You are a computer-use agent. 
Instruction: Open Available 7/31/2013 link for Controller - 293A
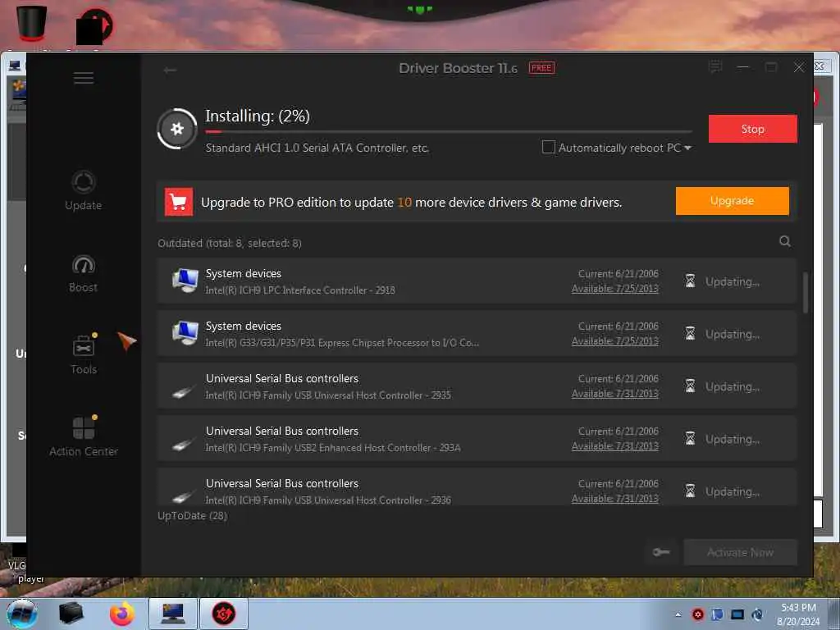coord(615,446)
